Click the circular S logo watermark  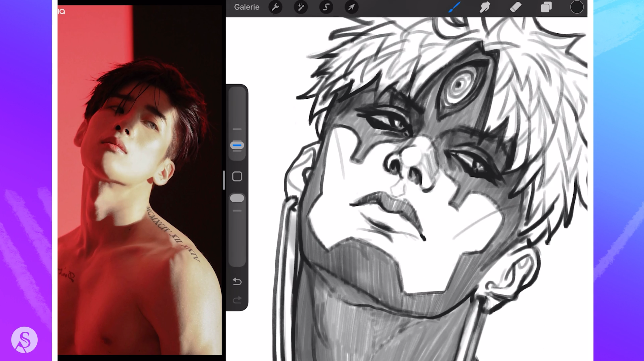click(24, 340)
